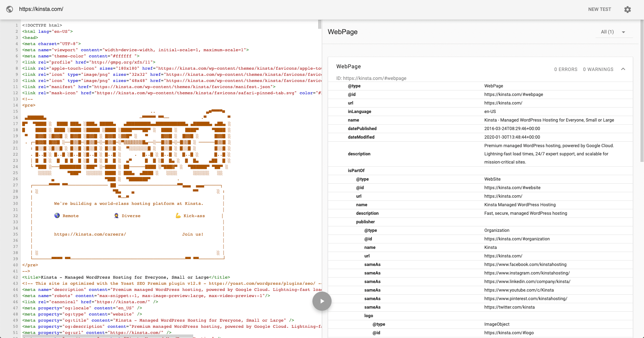Click the 0 ERRORS label on WebPage card
This screenshot has height=338, width=644.
coord(566,69)
